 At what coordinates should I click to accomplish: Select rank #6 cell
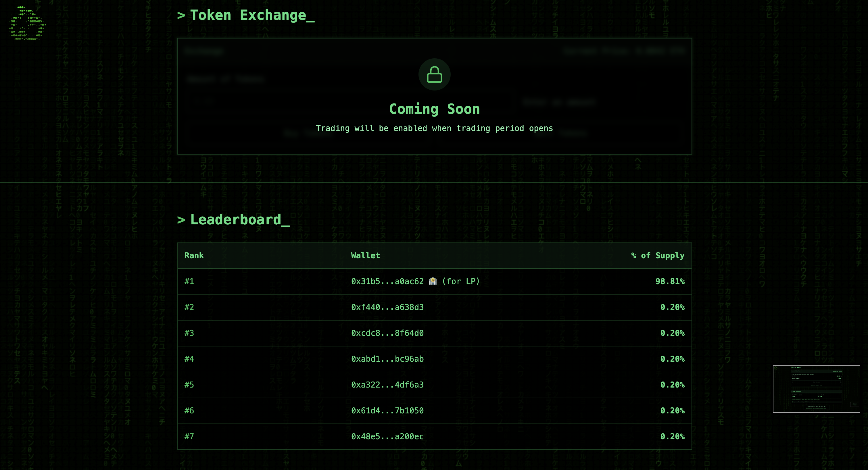[189, 411]
